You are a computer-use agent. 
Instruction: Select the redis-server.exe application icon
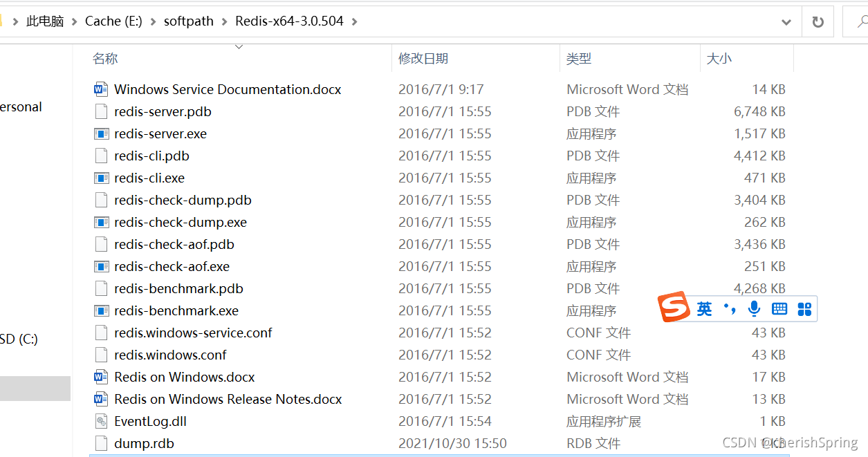coord(102,133)
